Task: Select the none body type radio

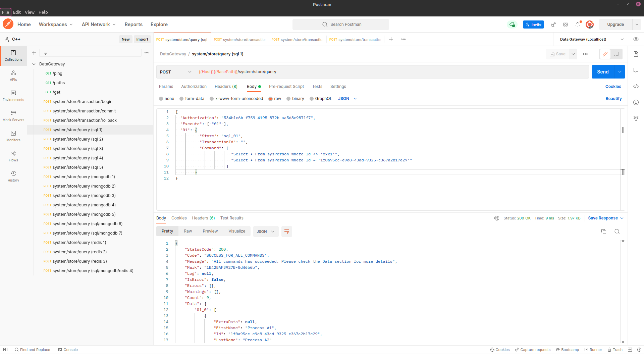Action: coord(161,99)
